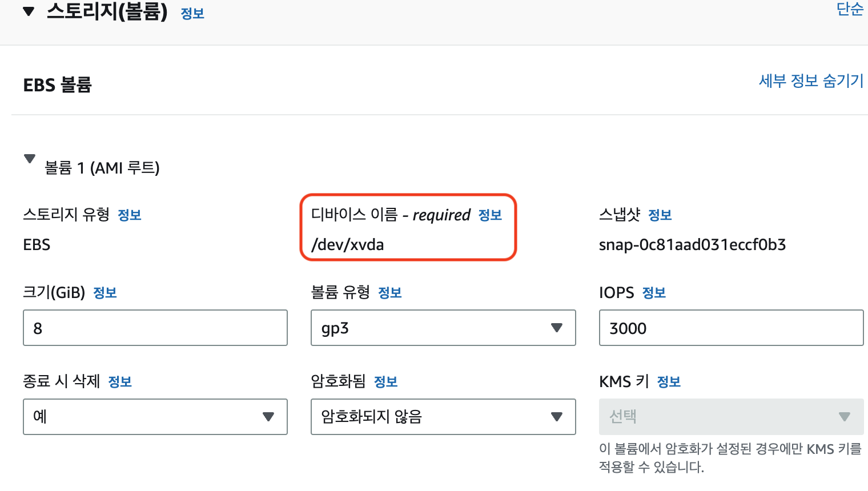Open the 정보 link next to 스냅샷

point(661,215)
